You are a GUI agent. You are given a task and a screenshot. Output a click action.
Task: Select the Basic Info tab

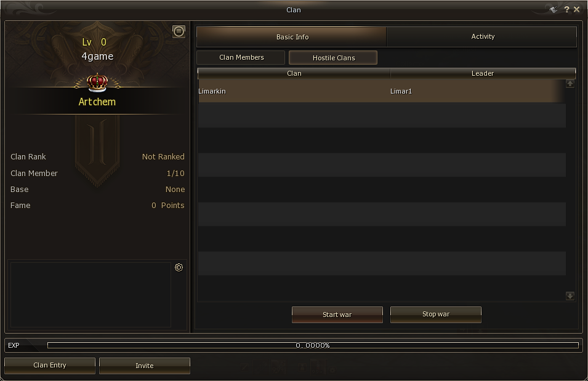[x=291, y=36]
